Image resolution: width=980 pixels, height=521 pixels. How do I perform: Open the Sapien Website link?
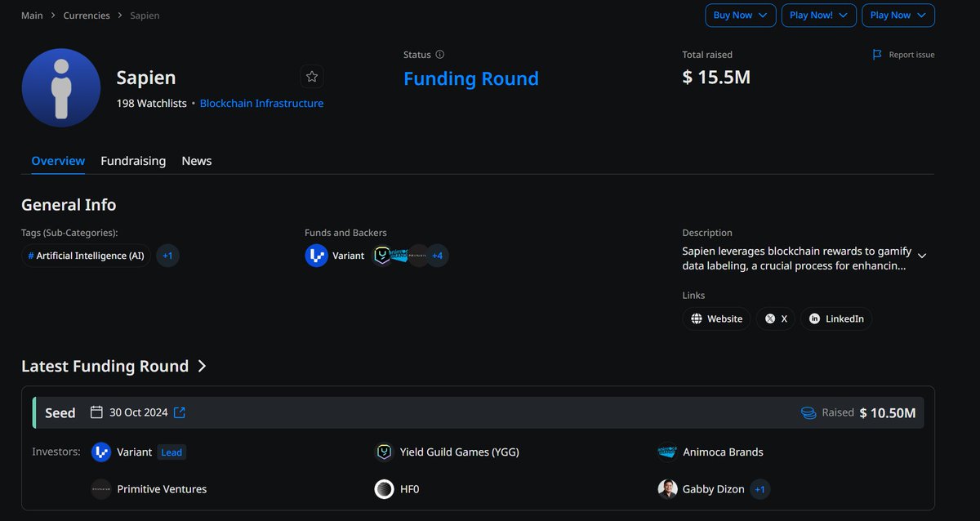[x=716, y=318]
